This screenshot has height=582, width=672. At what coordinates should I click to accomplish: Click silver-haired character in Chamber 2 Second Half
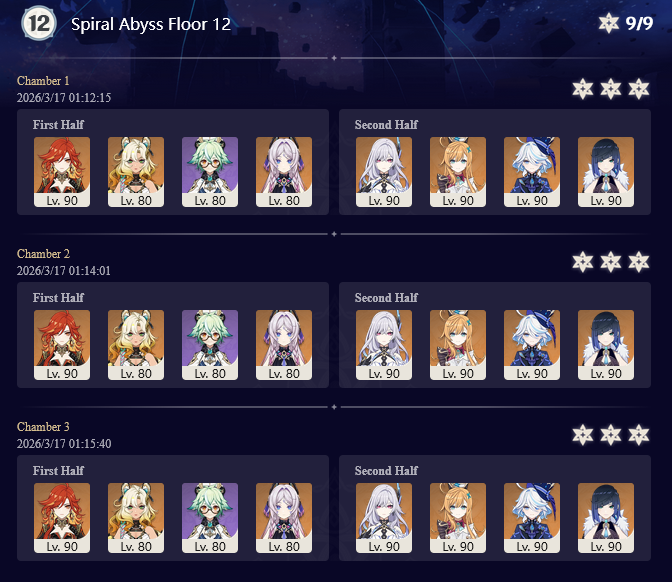tap(384, 345)
